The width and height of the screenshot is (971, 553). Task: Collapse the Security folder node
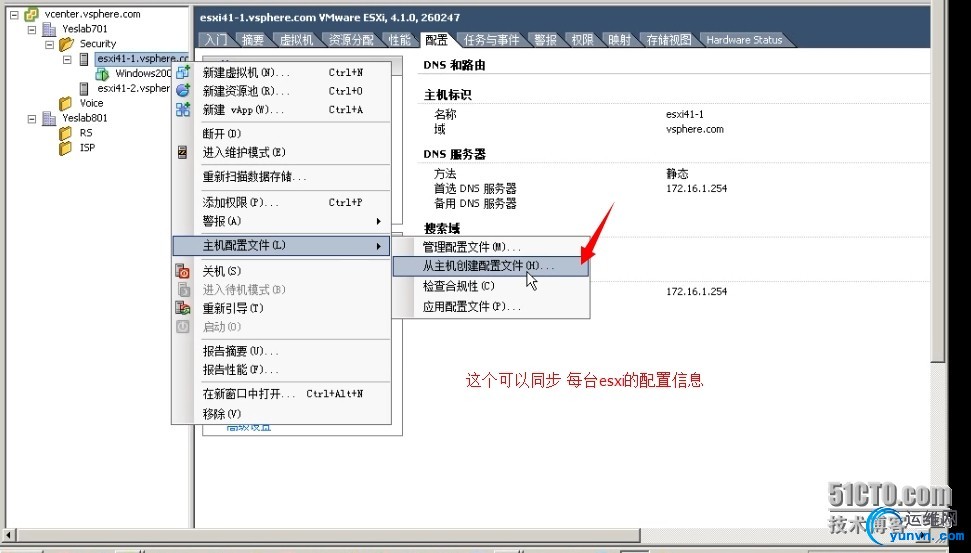pos(50,44)
